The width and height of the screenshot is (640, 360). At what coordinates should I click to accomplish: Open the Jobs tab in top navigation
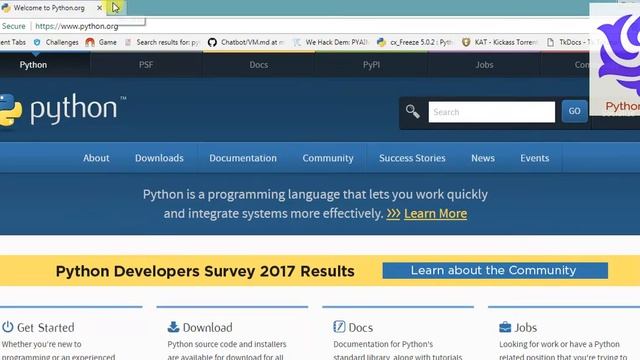tap(484, 65)
